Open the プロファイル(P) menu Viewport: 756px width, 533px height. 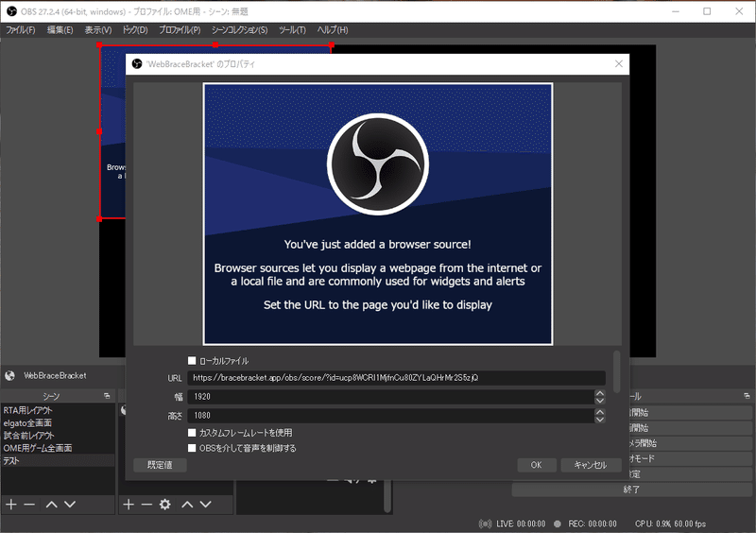tap(180, 30)
